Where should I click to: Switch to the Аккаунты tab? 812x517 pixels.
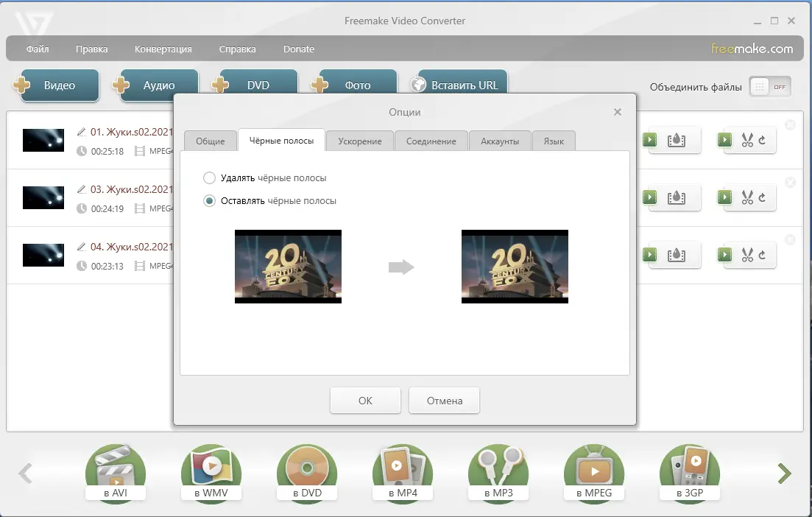tap(500, 141)
